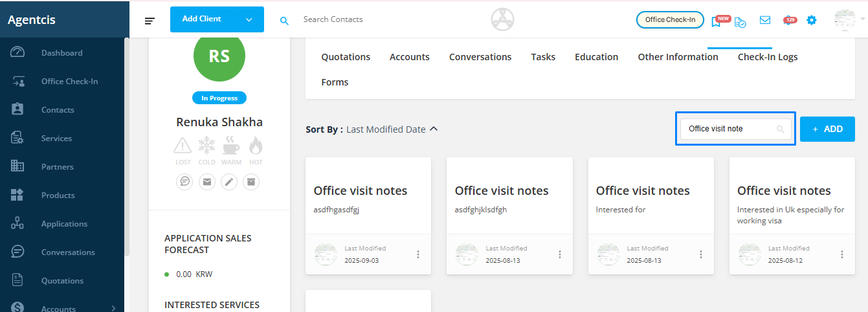Open the Quotations tab
The image size is (868, 312).
point(346,57)
